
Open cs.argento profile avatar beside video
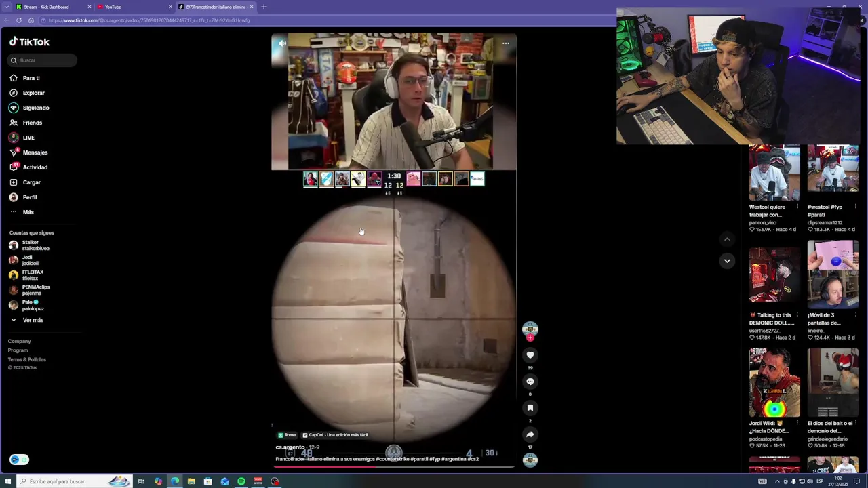pyautogui.click(x=530, y=329)
